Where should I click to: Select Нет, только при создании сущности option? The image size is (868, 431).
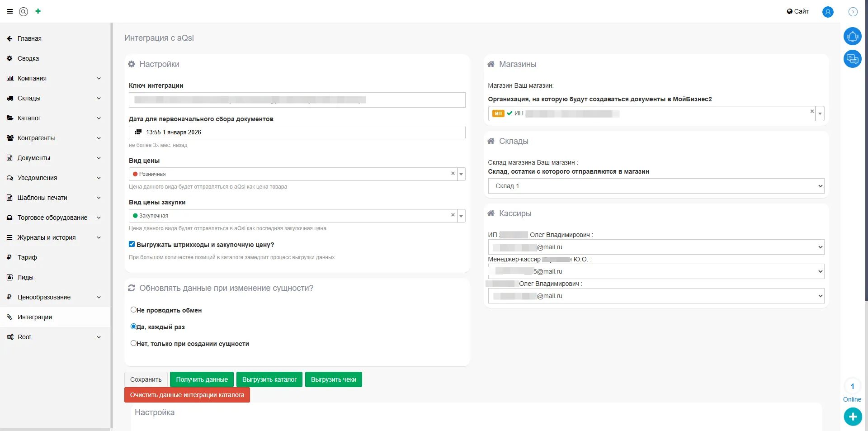pos(133,343)
